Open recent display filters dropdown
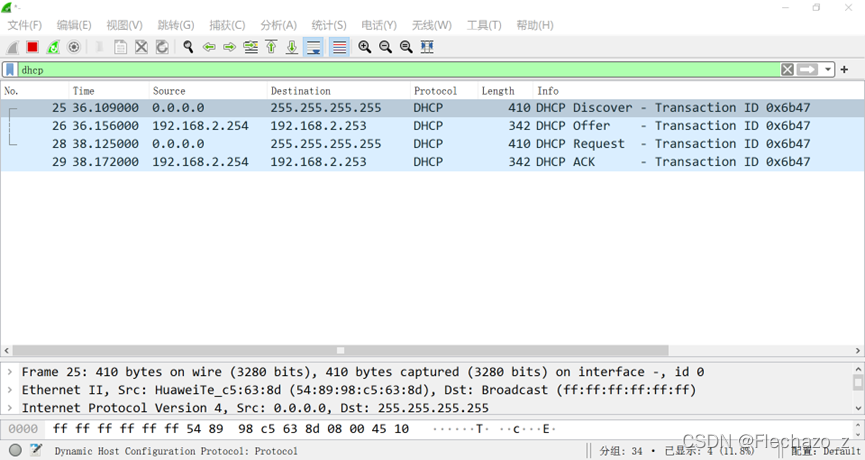The width and height of the screenshot is (865, 460). point(827,70)
